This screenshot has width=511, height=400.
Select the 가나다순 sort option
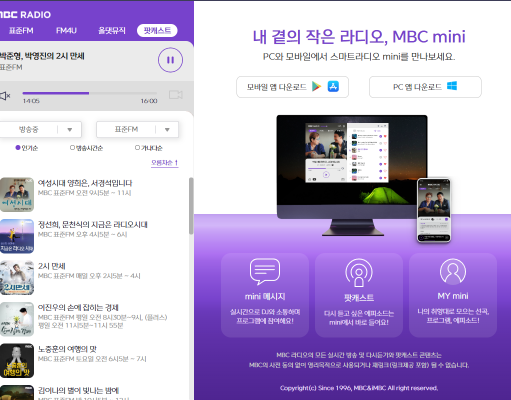(149, 148)
